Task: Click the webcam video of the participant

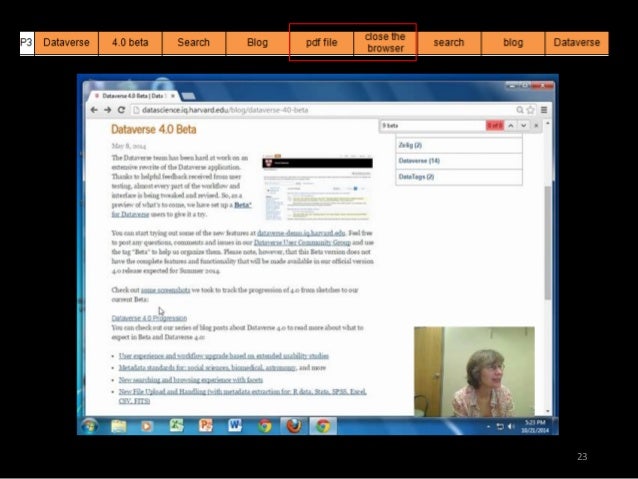Action: 474,371
